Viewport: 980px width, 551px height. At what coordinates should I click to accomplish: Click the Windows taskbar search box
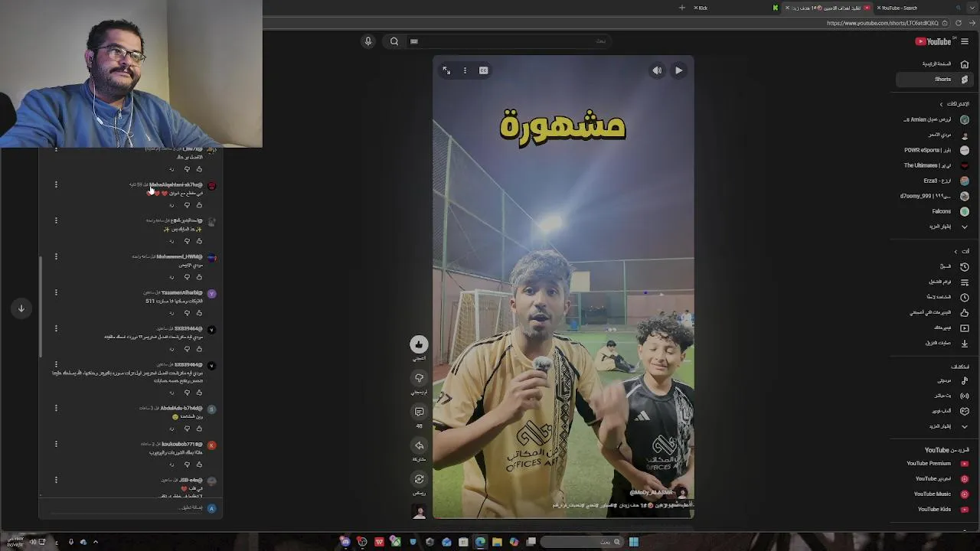582,542
